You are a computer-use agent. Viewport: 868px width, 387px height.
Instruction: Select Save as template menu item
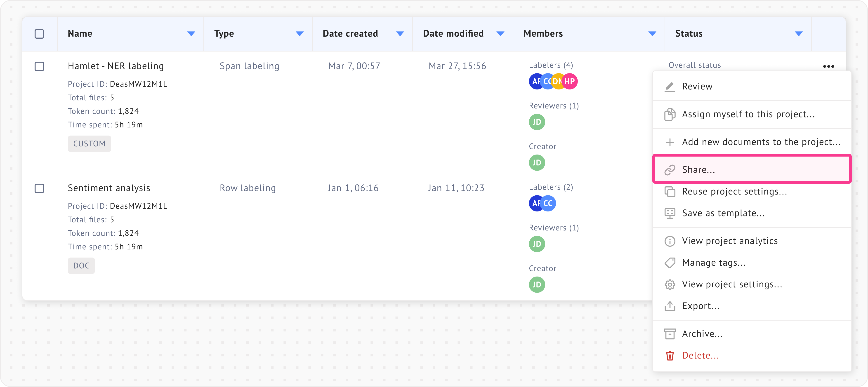point(723,213)
